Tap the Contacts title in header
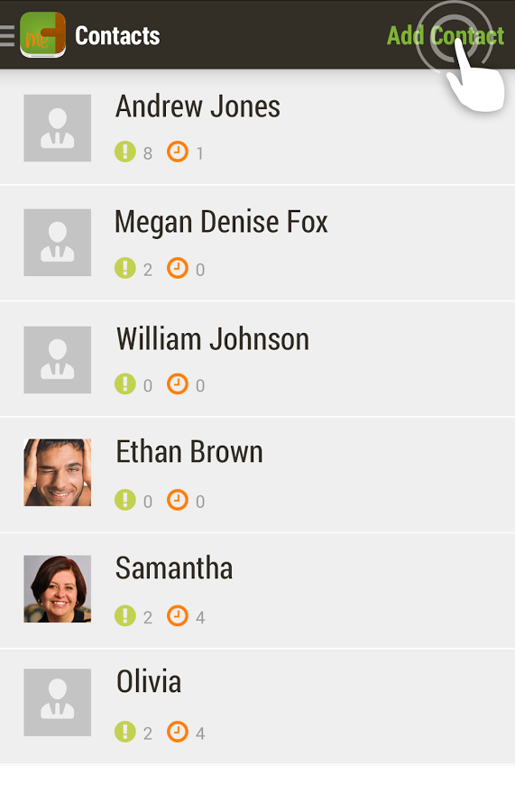Screen dimensions: 515x812 [x=117, y=36]
